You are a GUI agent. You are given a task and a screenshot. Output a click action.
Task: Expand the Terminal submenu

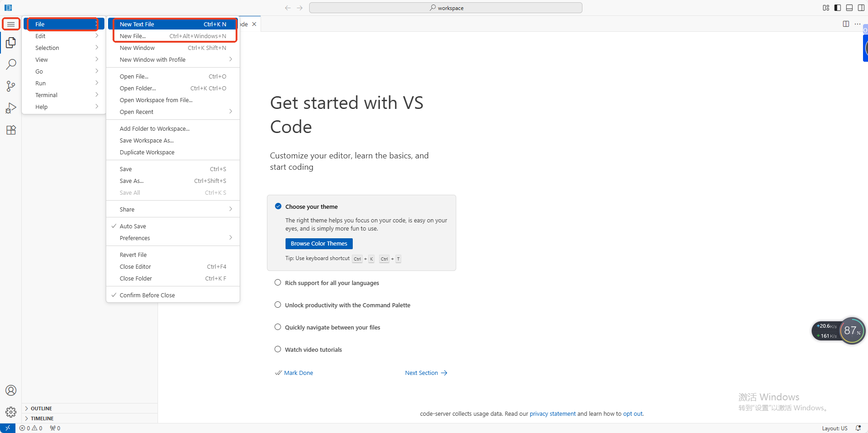[64, 95]
